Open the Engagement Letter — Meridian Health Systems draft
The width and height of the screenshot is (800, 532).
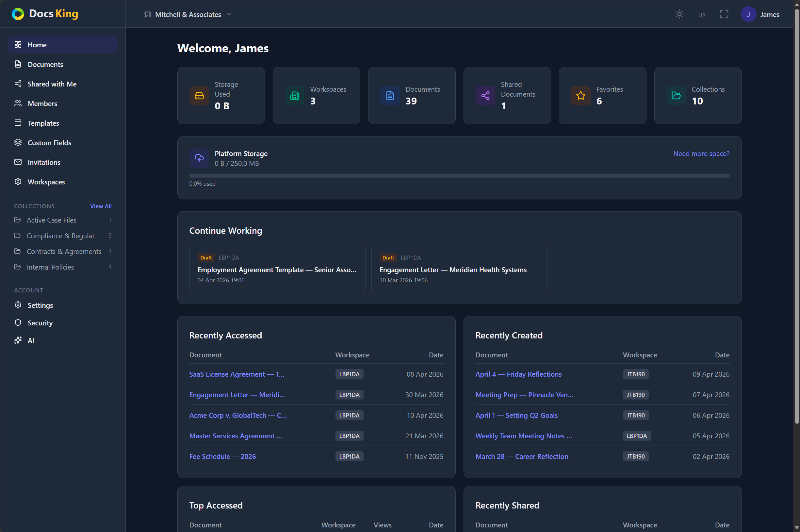tap(453, 269)
